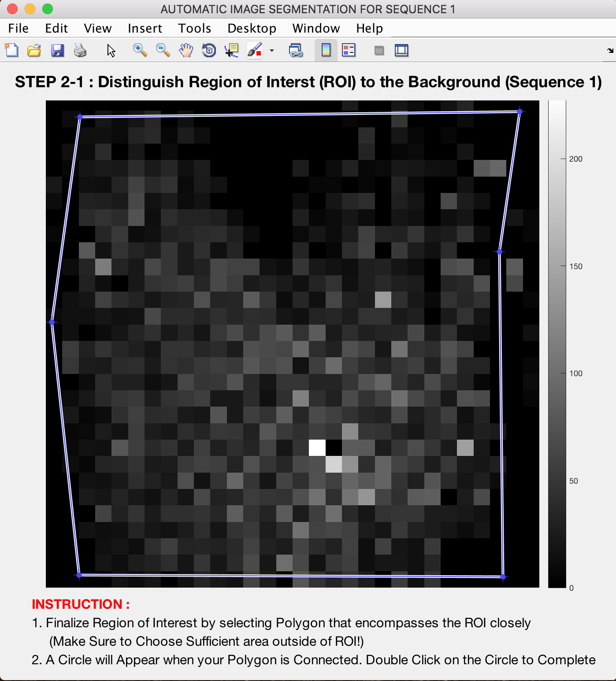Open the Window menu
The height and width of the screenshot is (681, 616).
pos(316,28)
